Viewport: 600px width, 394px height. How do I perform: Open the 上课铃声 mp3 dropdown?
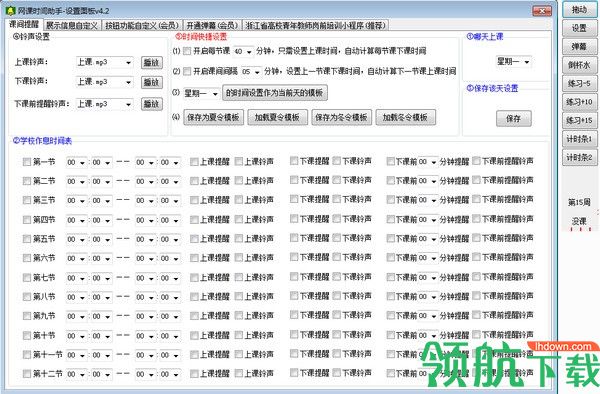tap(104, 62)
